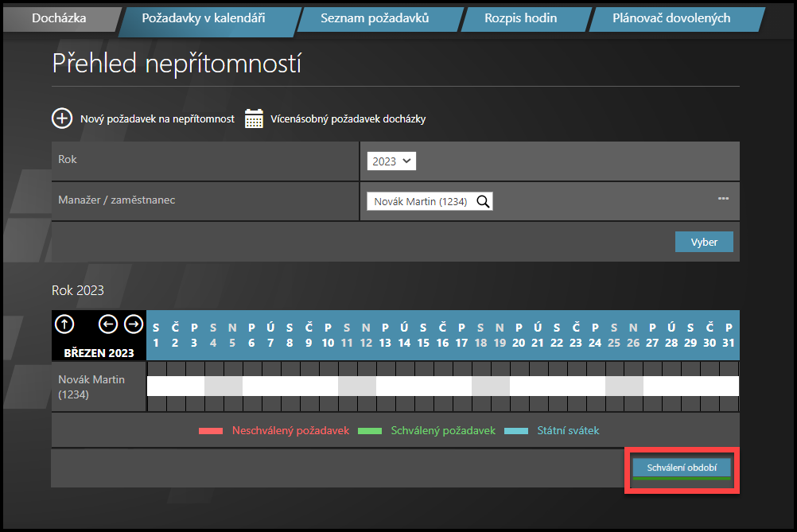The width and height of the screenshot is (797, 532).
Task: Click the plus icon for new absence request
Action: (62, 118)
